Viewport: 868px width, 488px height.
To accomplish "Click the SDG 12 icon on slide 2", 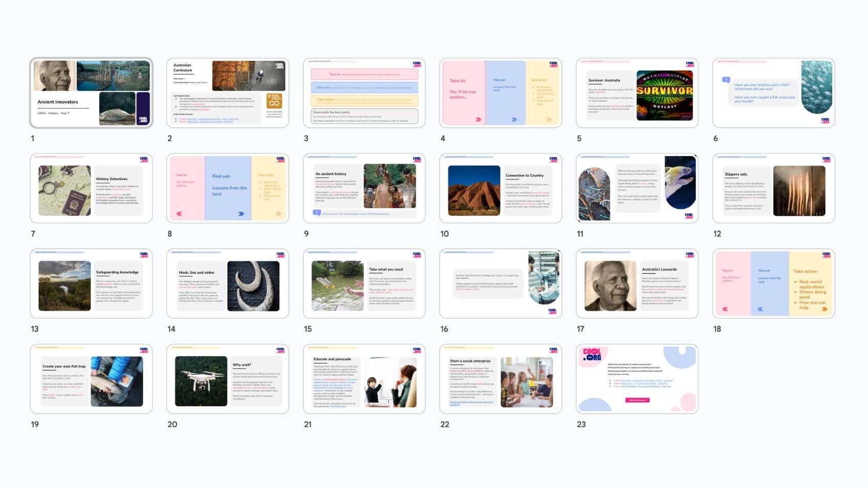I will click(x=274, y=101).
